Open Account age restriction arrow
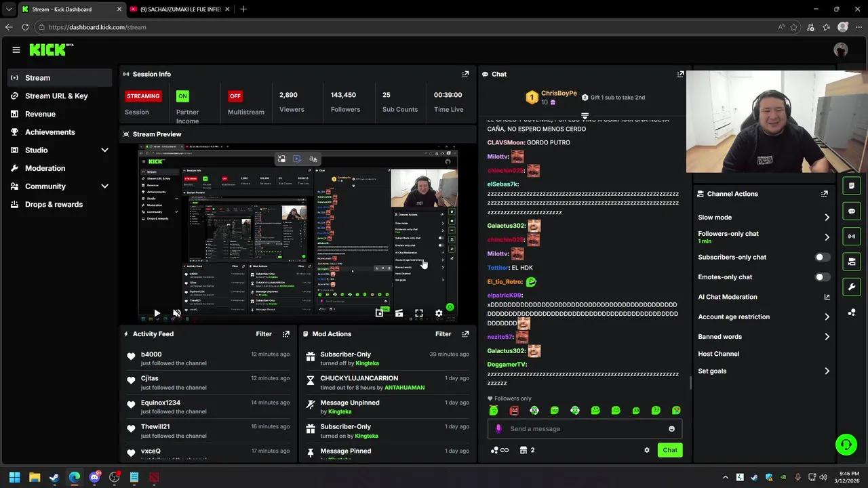Screen dimensions: 868x488 click(827, 317)
